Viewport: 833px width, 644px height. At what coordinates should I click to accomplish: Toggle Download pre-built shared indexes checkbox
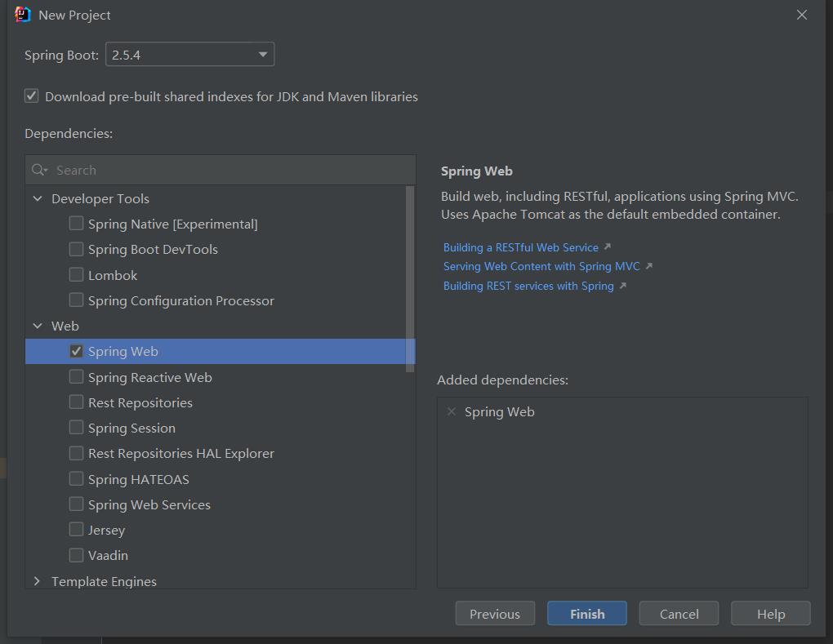[x=32, y=96]
